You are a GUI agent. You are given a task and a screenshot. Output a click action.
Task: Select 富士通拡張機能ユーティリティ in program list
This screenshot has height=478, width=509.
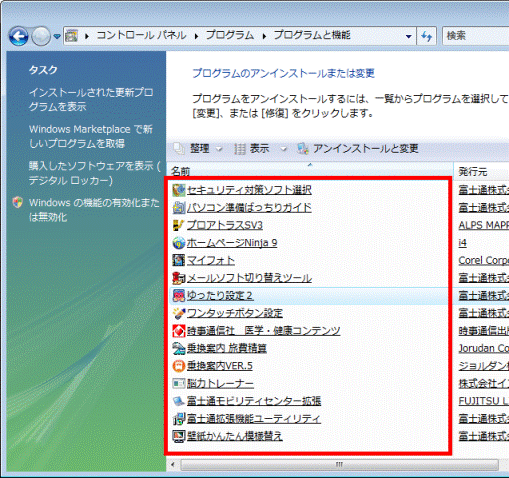[x=254, y=419]
